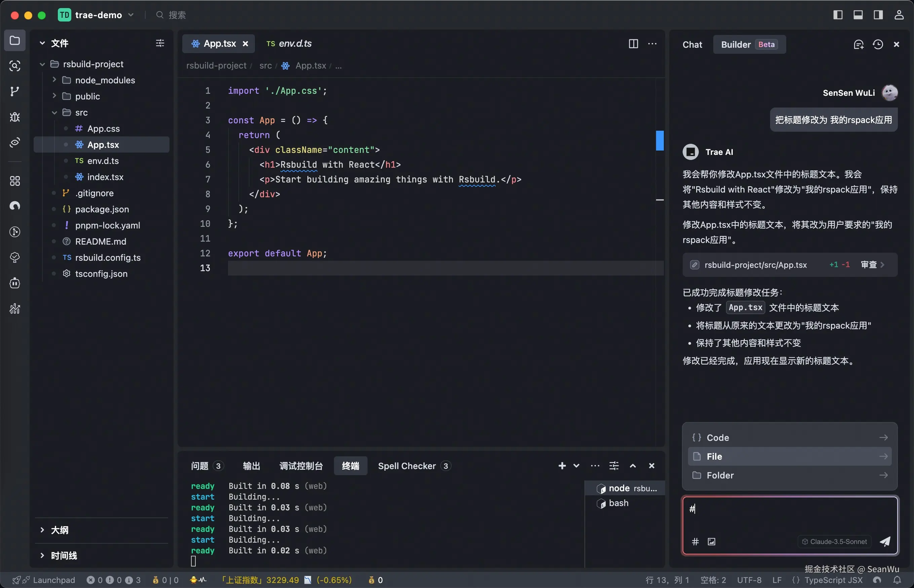The image size is (914, 588).
Task: Click the blue marker in editor minimap scrollbar
Action: 659,140
